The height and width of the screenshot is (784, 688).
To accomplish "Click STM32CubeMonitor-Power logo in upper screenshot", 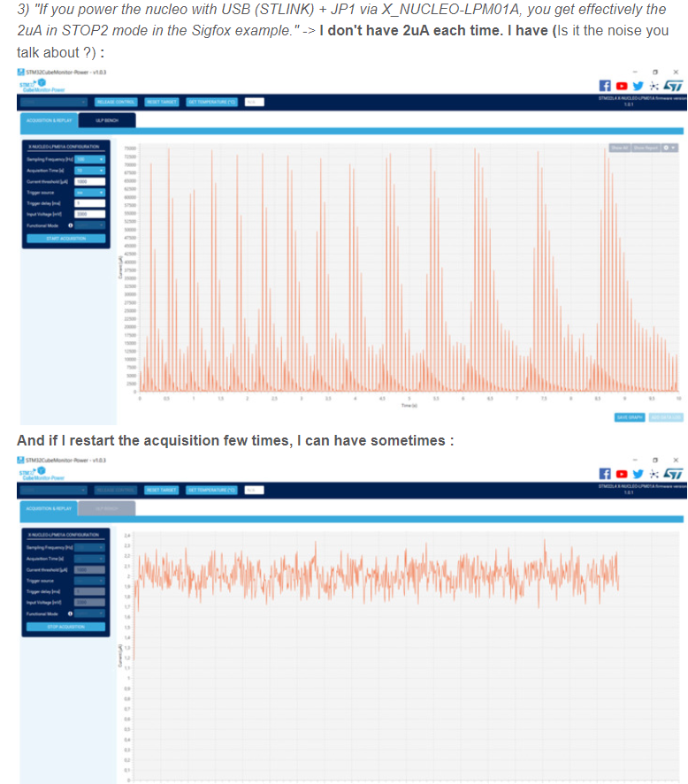I will point(42,86).
